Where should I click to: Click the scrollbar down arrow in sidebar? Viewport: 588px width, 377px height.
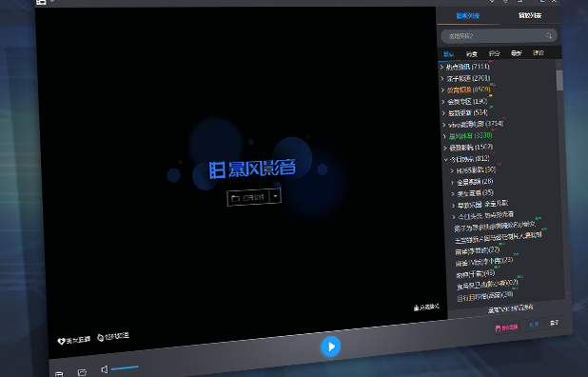click(x=567, y=294)
